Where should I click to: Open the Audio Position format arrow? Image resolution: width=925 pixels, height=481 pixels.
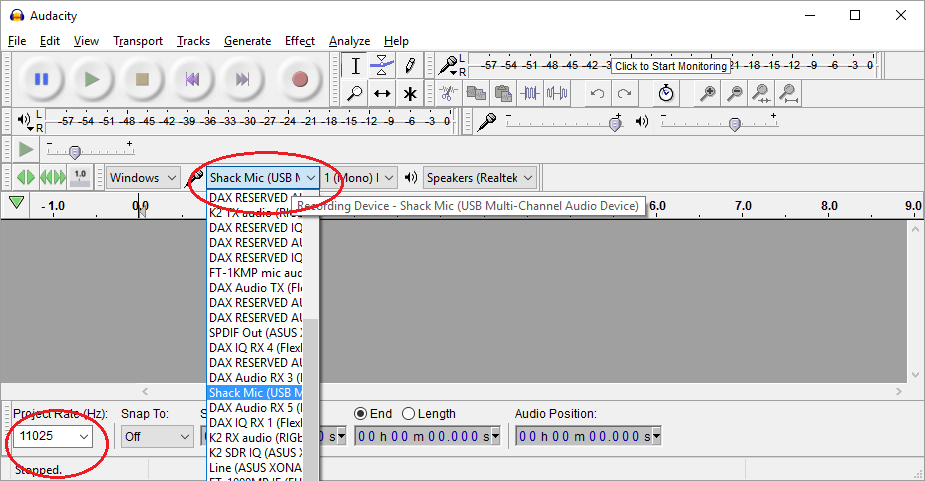tap(657, 437)
